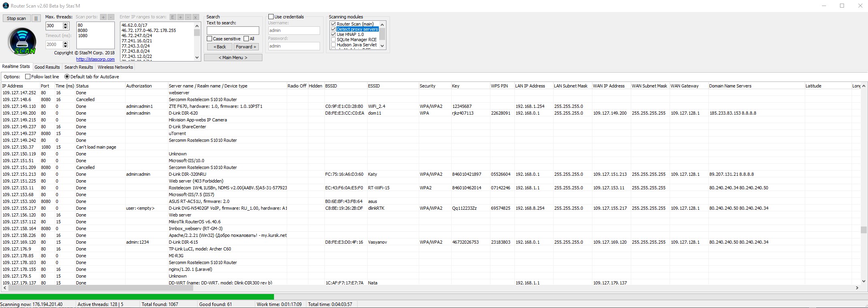This screenshot has height=308, width=868.
Task: Click the edit IP ranges 'E' icon
Action: (173, 17)
